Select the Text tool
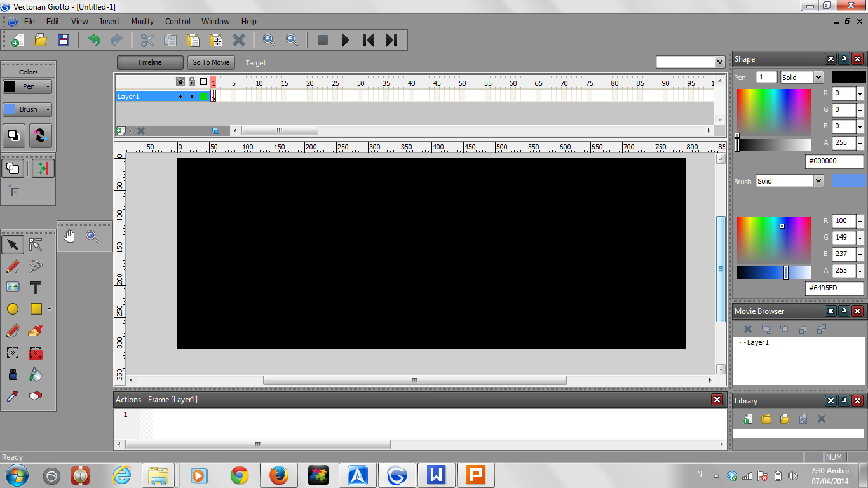The image size is (868, 488). [x=35, y=287]
